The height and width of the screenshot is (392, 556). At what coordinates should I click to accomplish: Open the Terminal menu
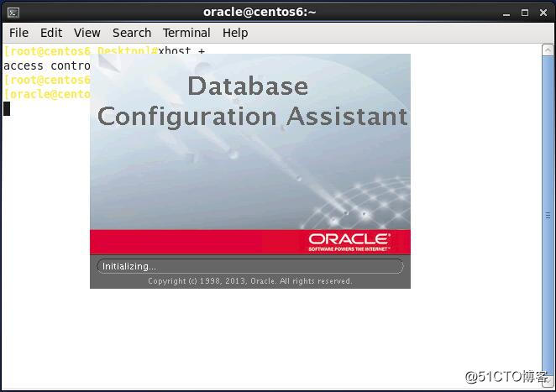click(x=186, y=33)
